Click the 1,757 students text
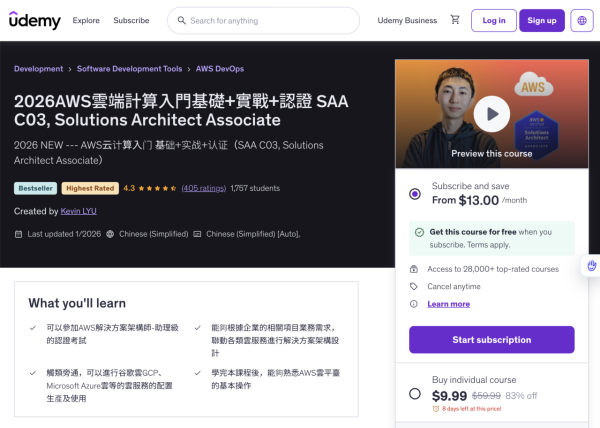 coord(255,188)
